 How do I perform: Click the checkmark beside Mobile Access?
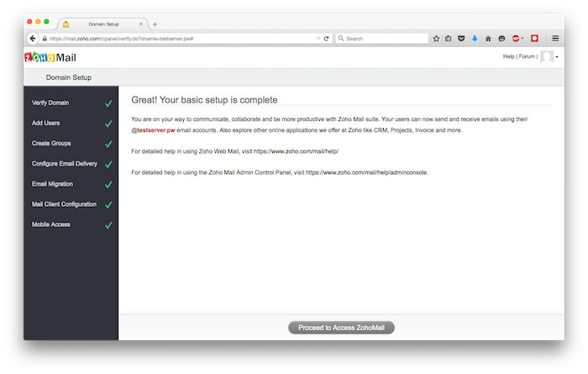point(108,224)
